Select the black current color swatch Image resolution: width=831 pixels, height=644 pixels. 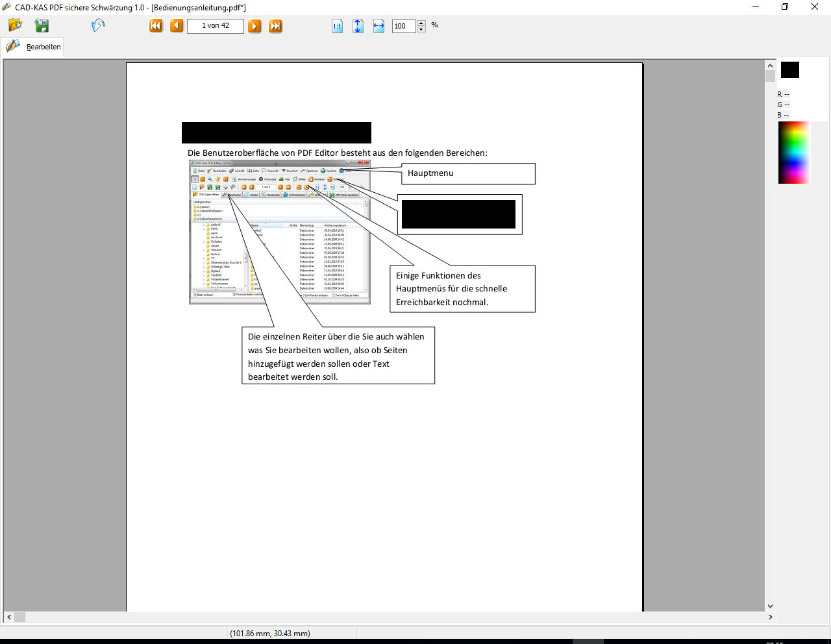tap(789, 70)
